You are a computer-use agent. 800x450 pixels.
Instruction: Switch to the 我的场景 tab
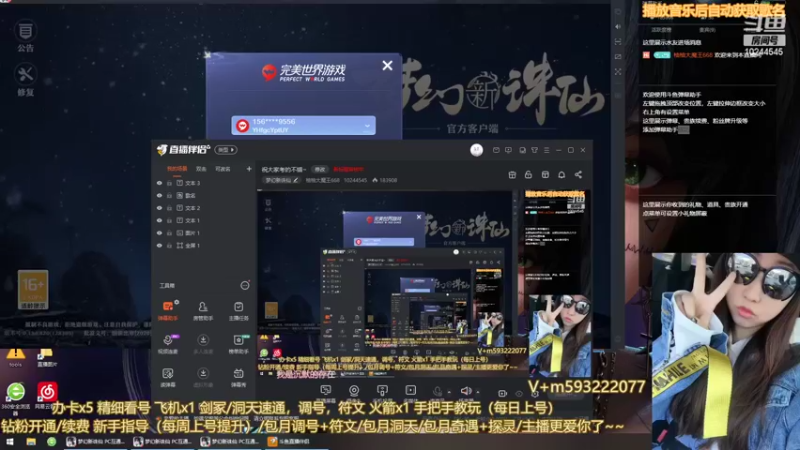[x=177, y=169]
